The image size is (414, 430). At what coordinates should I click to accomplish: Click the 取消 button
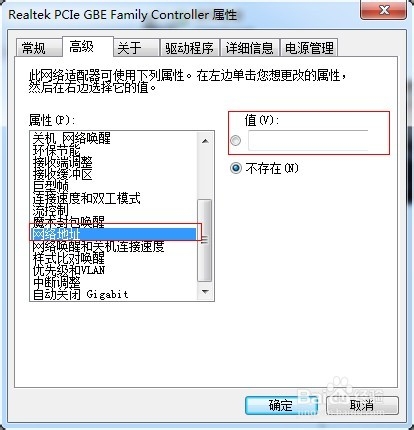pos(362,405)
